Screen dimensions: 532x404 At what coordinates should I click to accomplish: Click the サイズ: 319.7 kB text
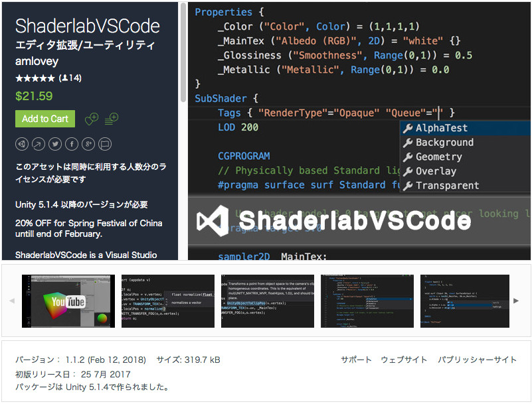[x=189, y=360]
